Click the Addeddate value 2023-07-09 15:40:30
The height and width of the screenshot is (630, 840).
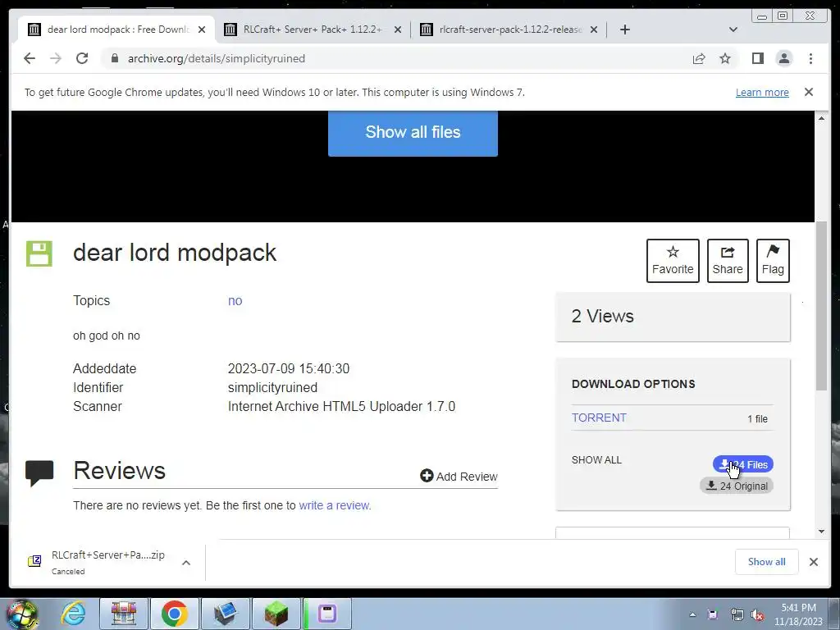pyautogui.click(x=288, y=368)
